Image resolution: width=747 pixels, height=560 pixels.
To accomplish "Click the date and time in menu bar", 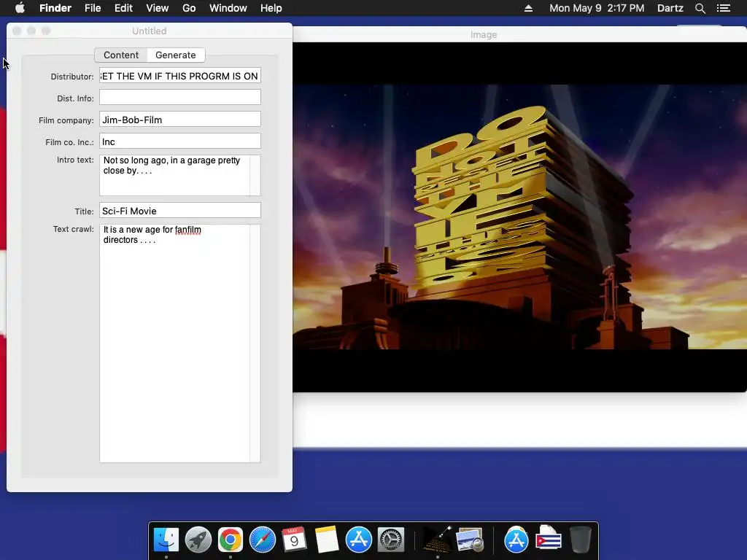I will pos(597,8).
